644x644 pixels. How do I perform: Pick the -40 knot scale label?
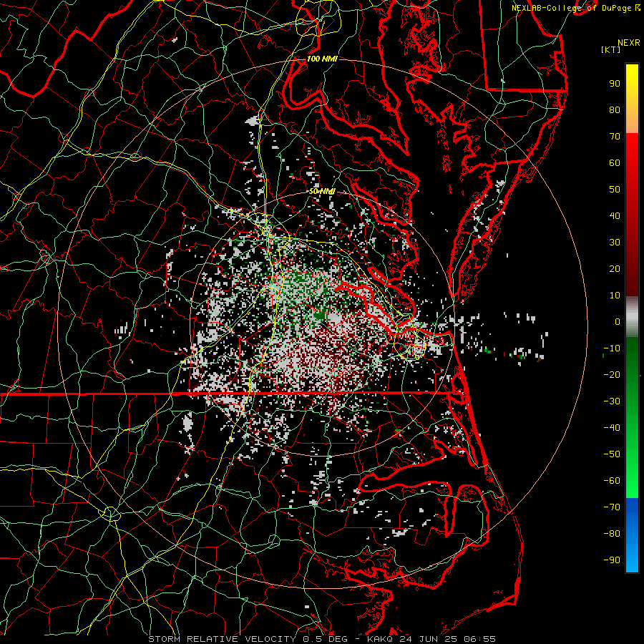pyautogui.click(x=612, y=428)
